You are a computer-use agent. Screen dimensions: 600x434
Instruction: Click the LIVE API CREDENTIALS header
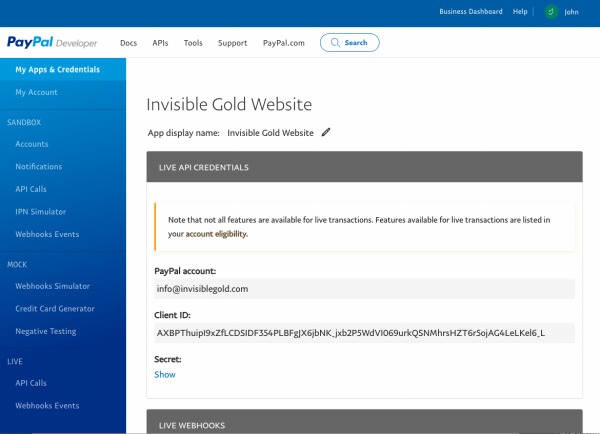click(364, 167)
